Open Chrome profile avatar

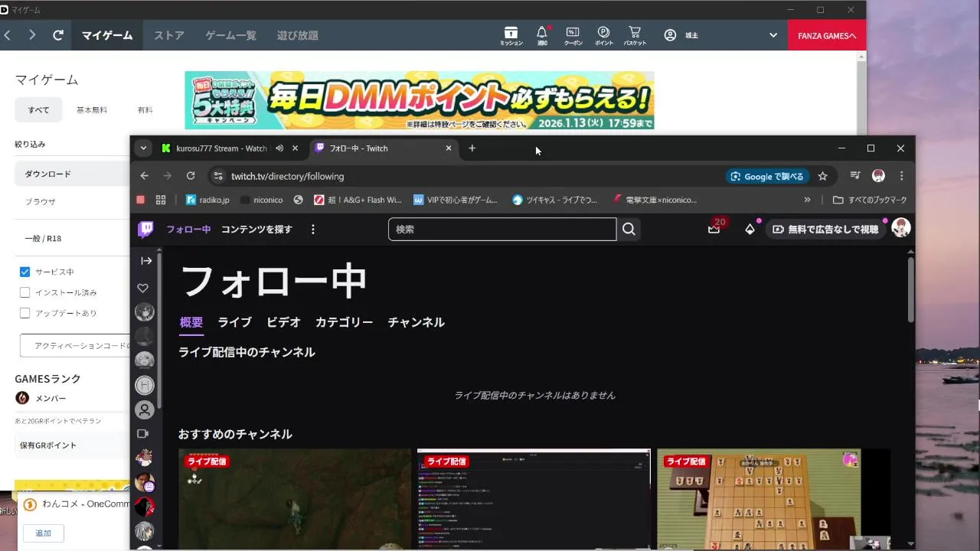click(878, 176)
